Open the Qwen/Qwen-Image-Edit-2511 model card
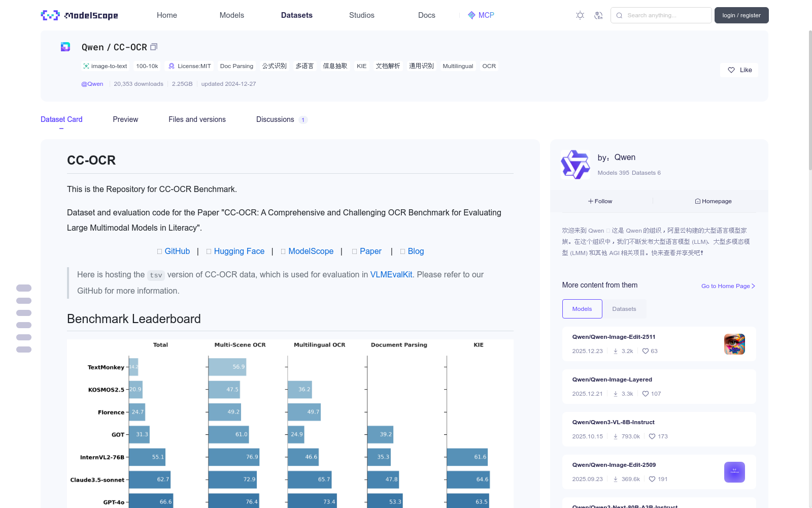This screenshot has width=812, height=508. 659,344
